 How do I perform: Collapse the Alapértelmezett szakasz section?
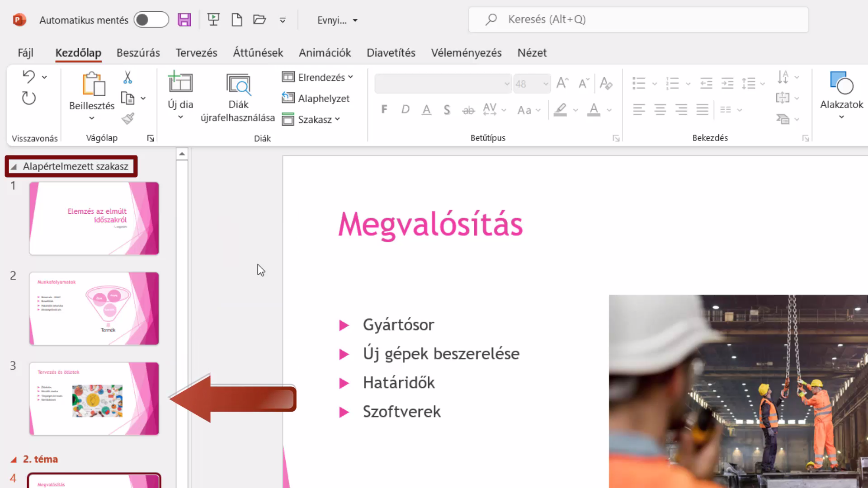(x=14, y=167)
